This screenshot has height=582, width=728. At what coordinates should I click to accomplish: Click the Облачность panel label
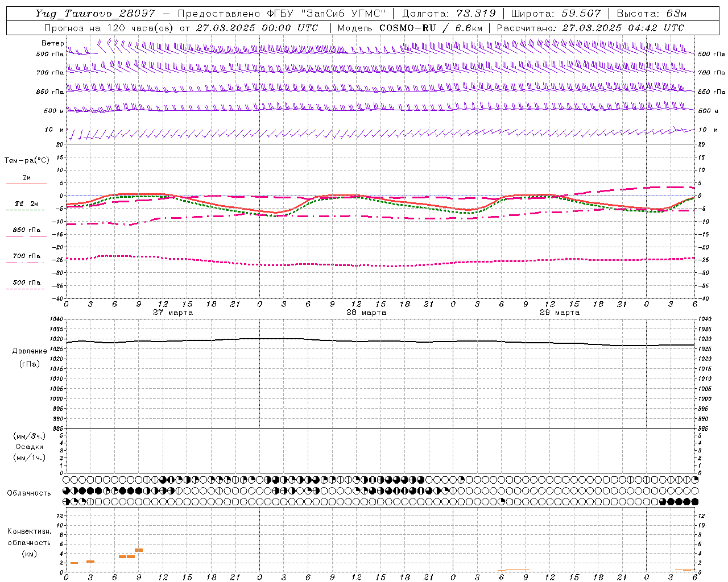click(x=29, y=493)
